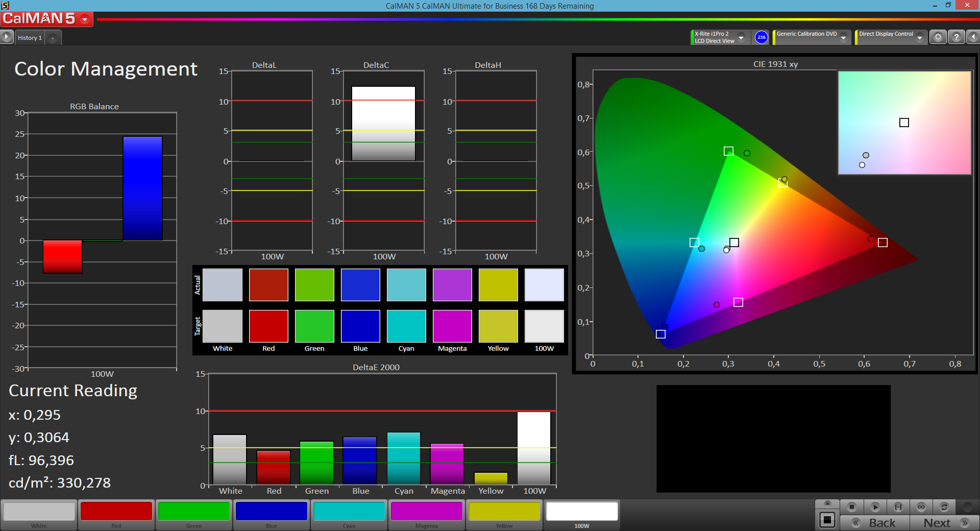Click the Actual Magenta swatch
The height and width of the screenshot is (531, 980).
coord(452,285)
